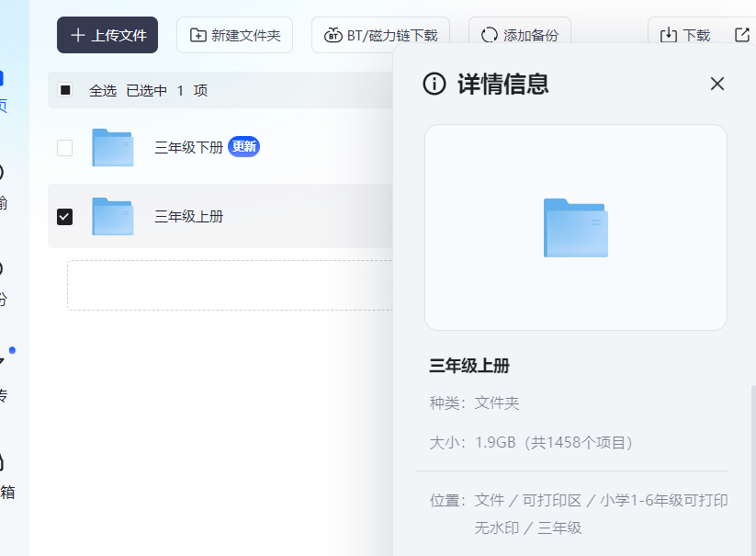The width and height of the screenshot is (756, 556).
Task: Jump to 可打印区 in the location path
Action: coord(552,500)
